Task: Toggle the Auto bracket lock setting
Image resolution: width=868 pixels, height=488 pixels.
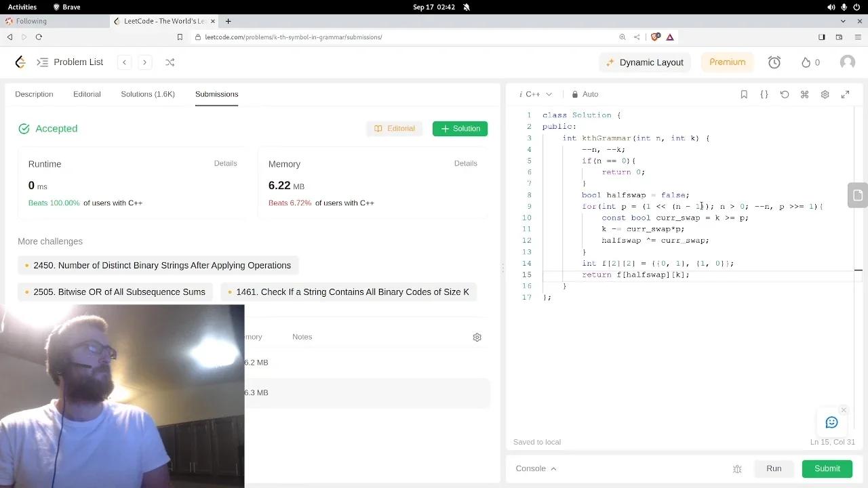Action: [x=585, y=94]
